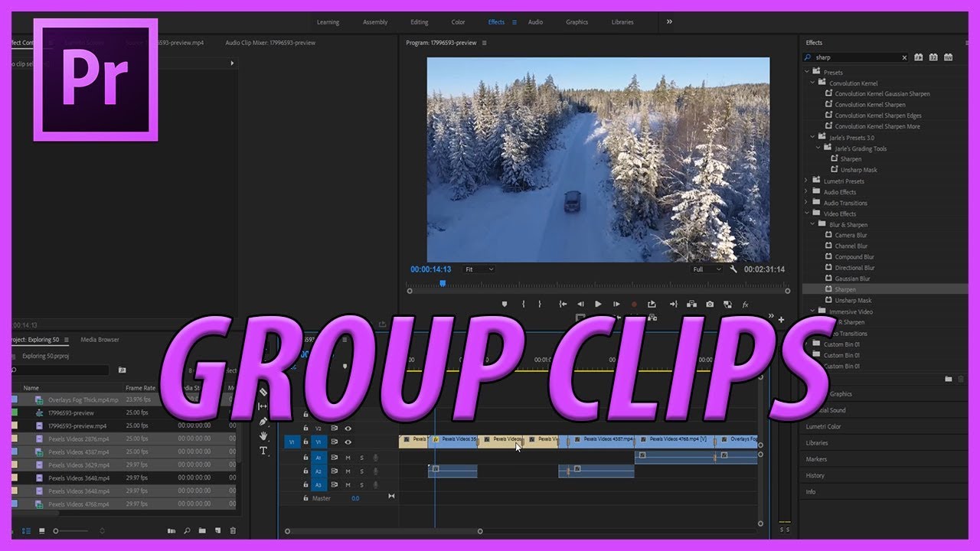The image size is (980, 551).
Task: Expand the Lumetri Presets folder
Action: 805,181
